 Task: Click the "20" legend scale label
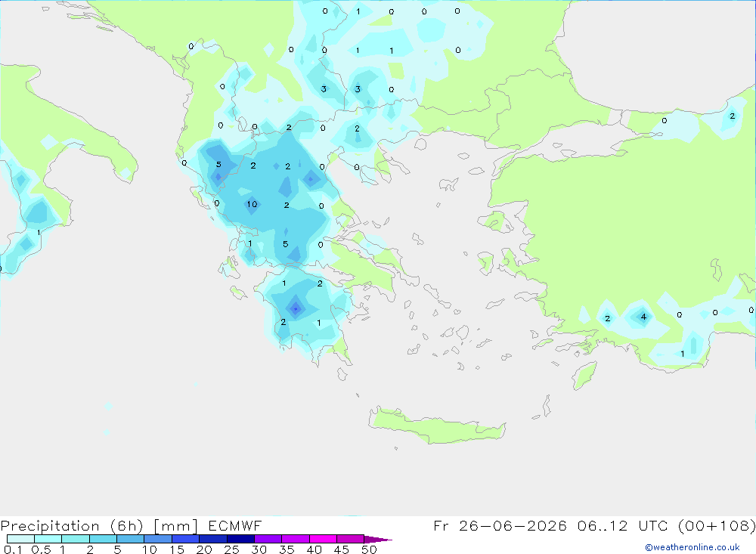tap(204, 549)
